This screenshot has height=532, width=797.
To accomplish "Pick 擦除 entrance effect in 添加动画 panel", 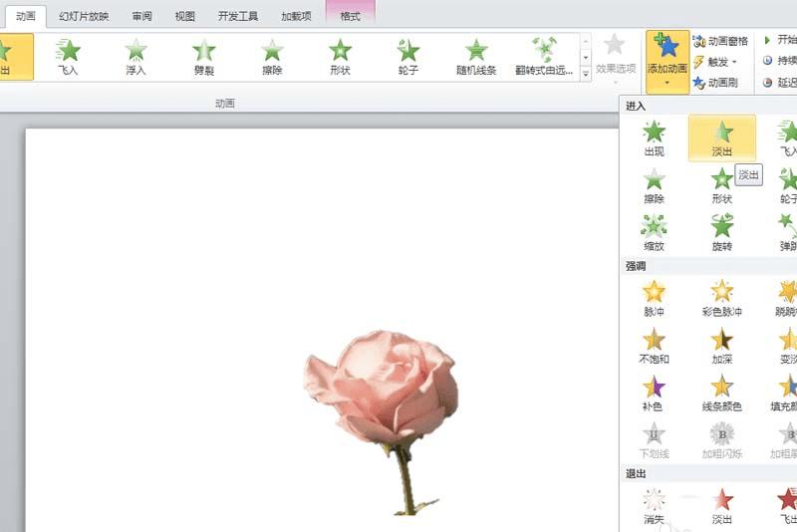I will click(x=654, y=186).
